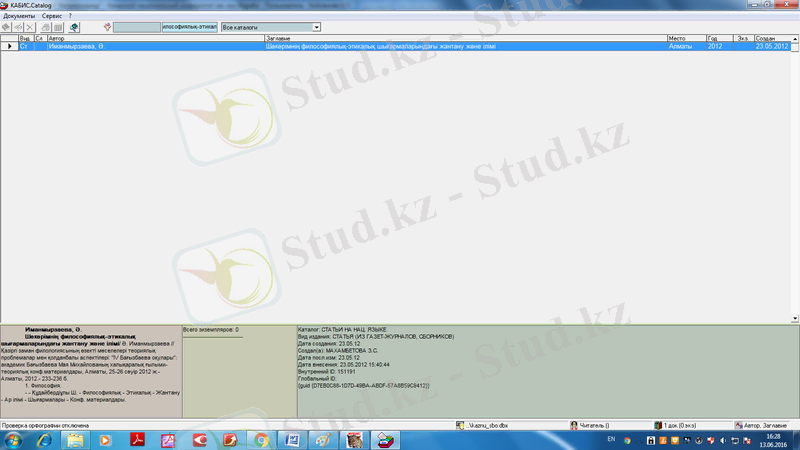Click the results list scroll up arrow
Image resolution: width=800 pixels, height=450 pixels.
pos(795,39)
